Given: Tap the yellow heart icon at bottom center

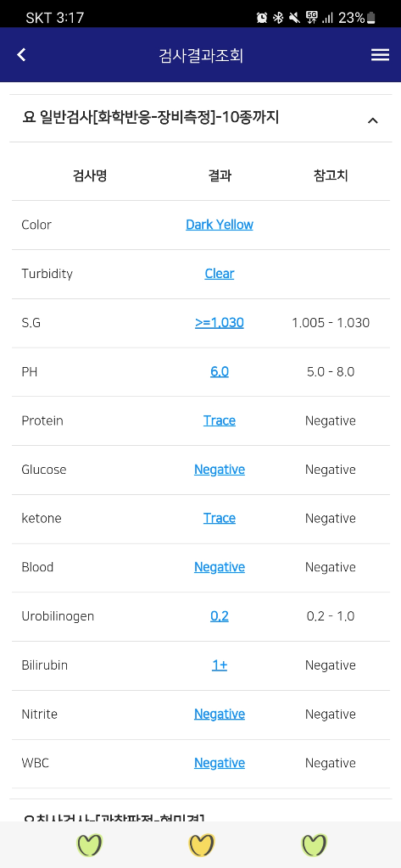Looking at the screenshot, I should [202, 845].
